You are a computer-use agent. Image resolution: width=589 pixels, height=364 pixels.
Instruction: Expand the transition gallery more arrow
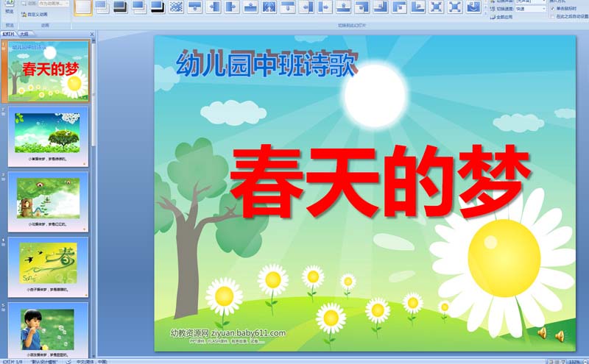click(x=485, y=13)
